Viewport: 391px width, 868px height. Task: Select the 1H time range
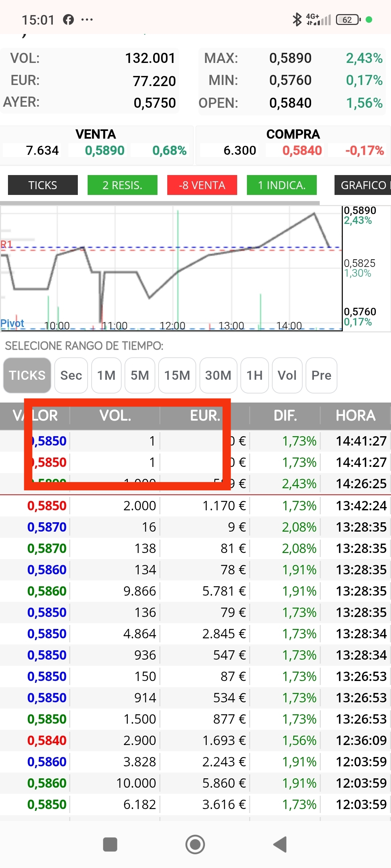pyautogui.click(x=255, y=375)
